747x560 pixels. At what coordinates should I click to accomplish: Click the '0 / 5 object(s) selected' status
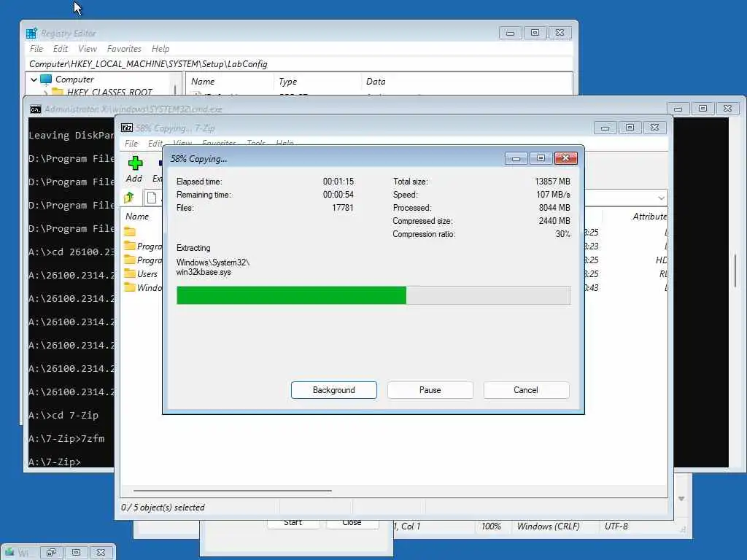point(163,507)
